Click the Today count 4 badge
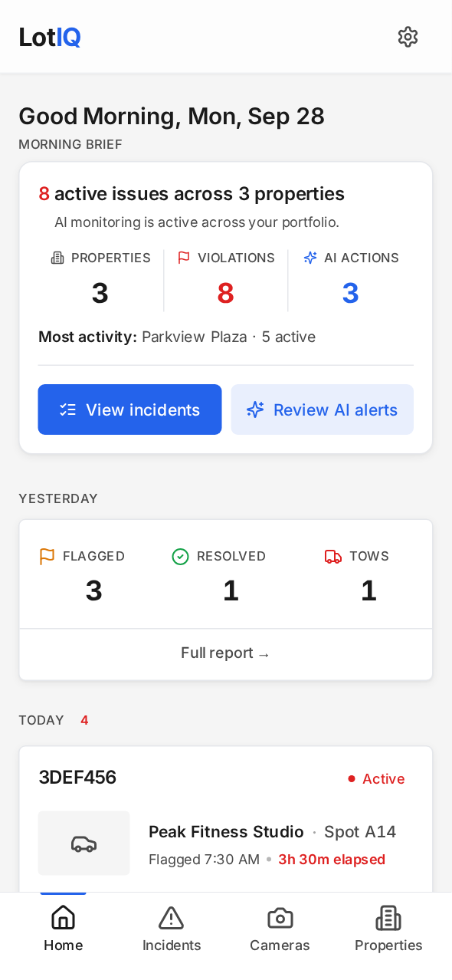This screenshot has width=452, height=980. click(x=84, y=720)
